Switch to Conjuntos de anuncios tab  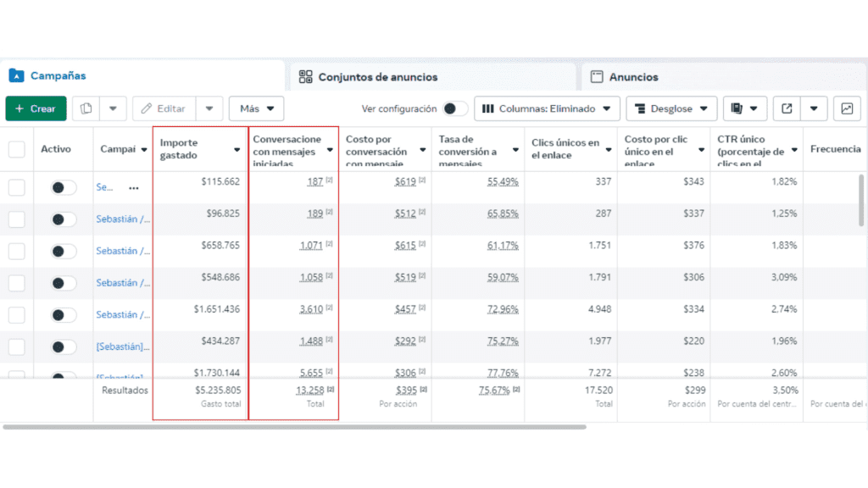pyautogui.click(x=377, y=77)
